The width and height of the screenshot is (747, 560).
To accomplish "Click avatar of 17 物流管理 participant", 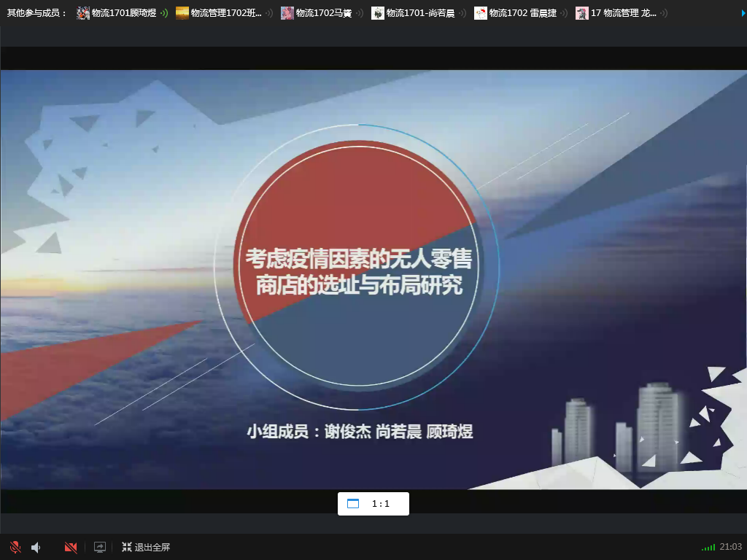I will (582, 13).
